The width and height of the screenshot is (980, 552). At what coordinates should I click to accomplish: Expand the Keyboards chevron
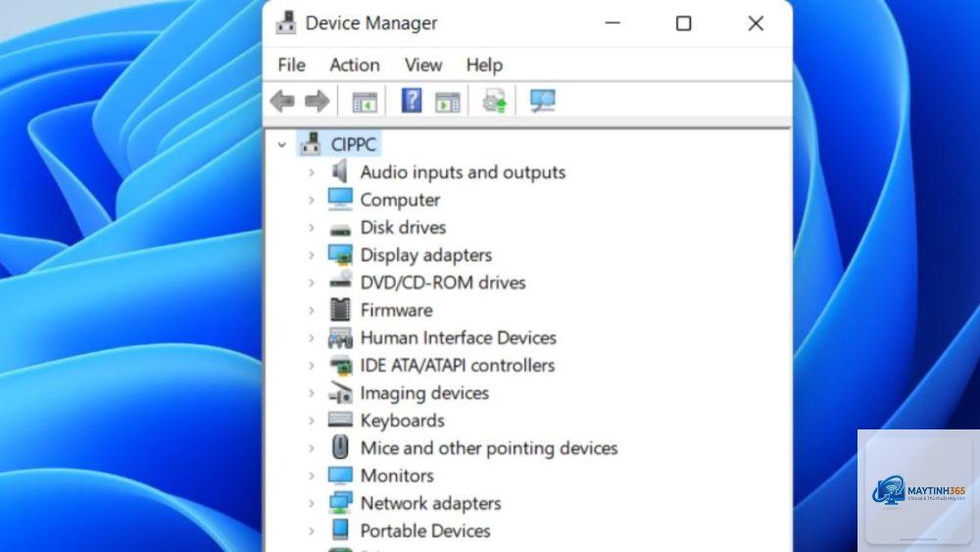click(x=312, y=420)
